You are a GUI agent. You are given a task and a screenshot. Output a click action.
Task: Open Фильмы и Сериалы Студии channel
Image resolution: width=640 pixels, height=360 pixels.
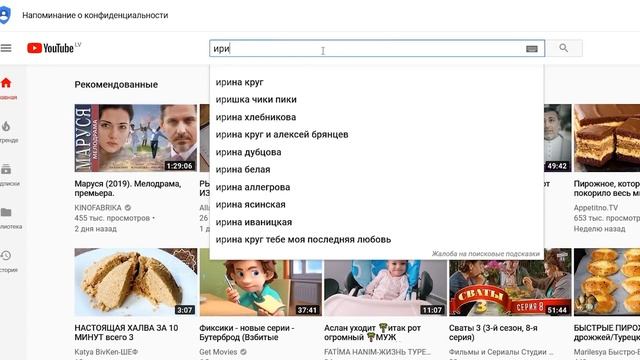point(501,351)
